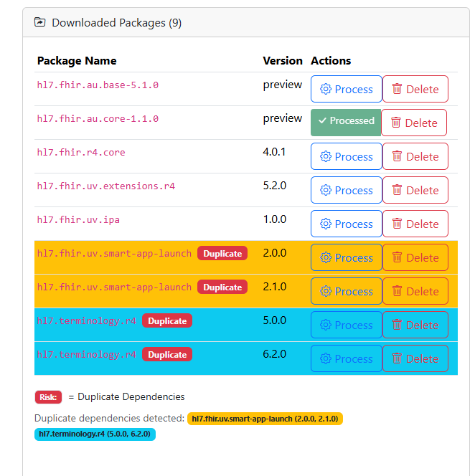Process the hl7.fhir.au.base-5.1.0 package
This screenshot has width=475, height=476.
[x=346, y=89]
